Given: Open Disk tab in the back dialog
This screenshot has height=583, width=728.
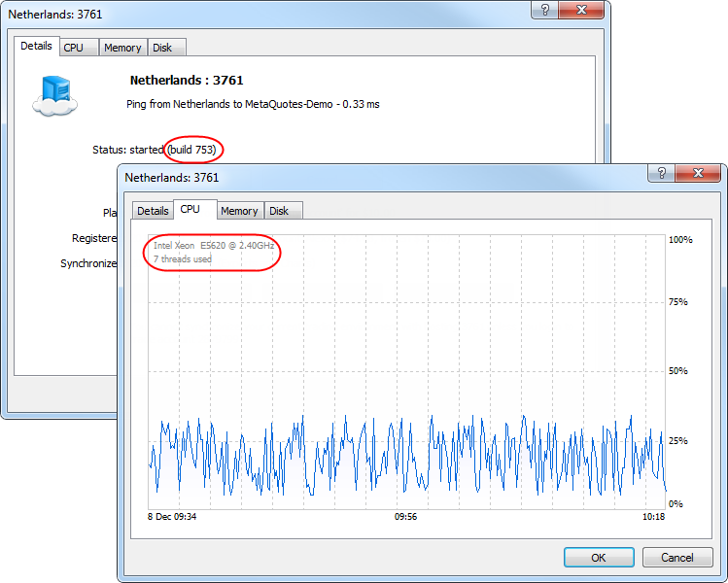Looking at the screenshot, I should pos(162,48).
